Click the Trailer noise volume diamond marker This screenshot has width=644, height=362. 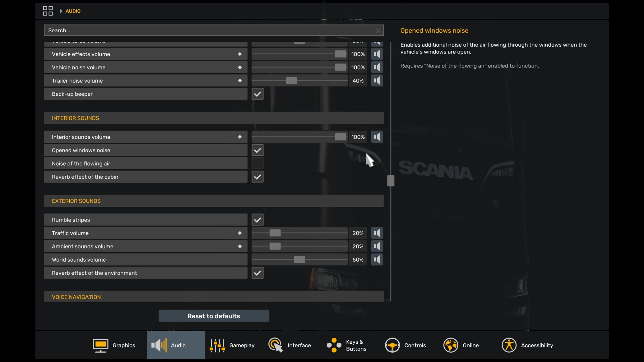(x=240, y=81)
